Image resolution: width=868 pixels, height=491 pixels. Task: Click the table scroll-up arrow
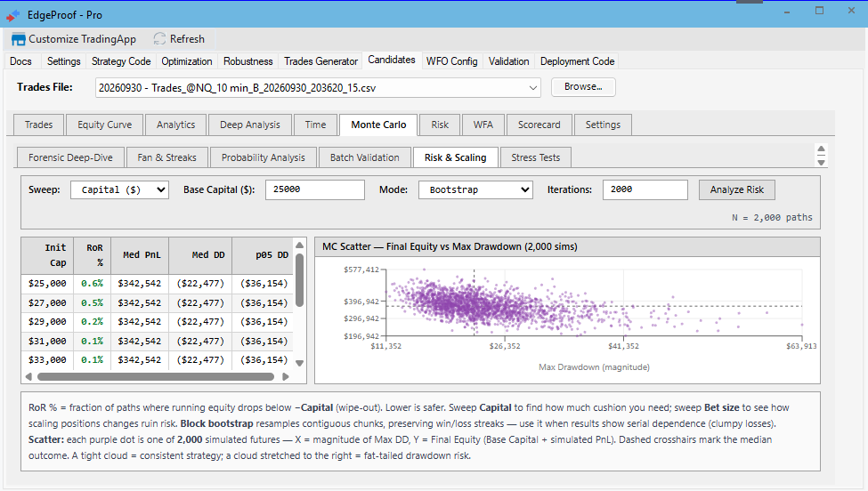pyautogui.click(x=299, y=245)
